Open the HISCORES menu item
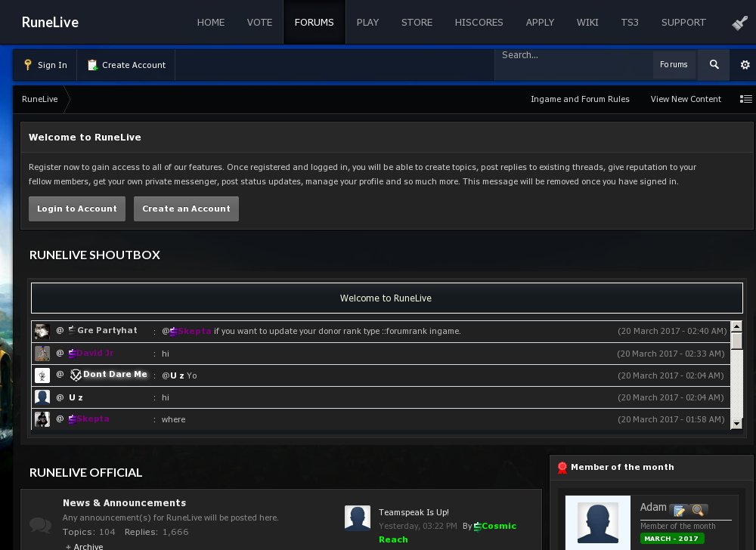The height and width of the screenshot is (550, 756). [x=479, y=22]
